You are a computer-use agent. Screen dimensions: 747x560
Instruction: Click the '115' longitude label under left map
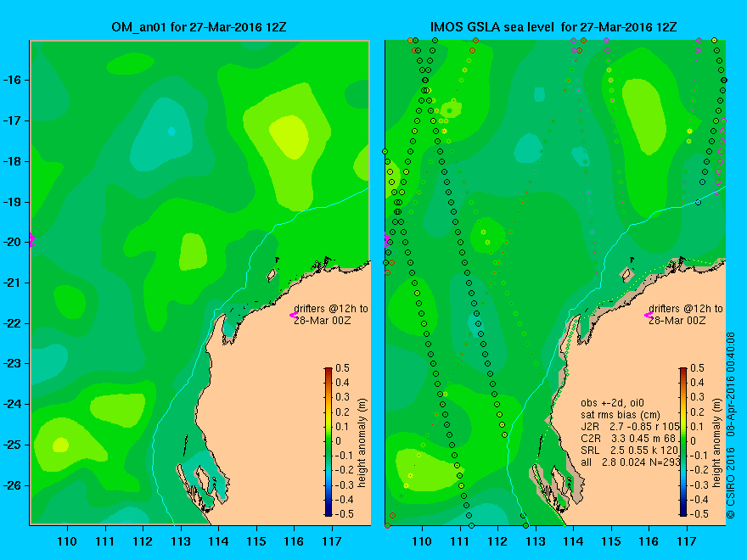click(x=256, y=541)
